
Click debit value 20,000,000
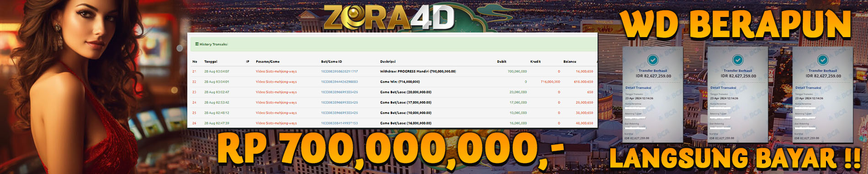[x=518, y=92]
